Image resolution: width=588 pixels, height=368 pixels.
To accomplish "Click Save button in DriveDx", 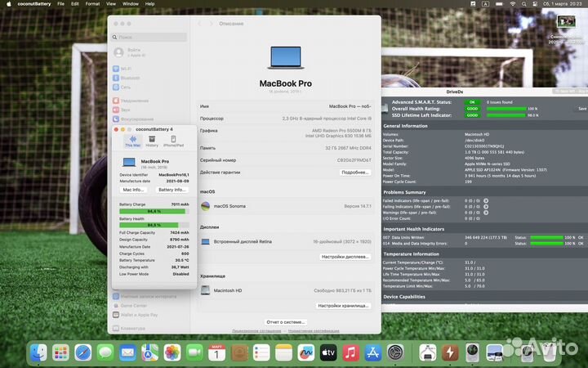I will 581,109.
